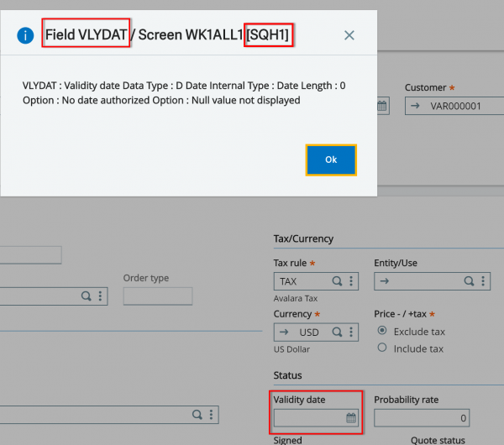Open the Tax rule actions kebab menu
This screenshot has width=504, height=445.
(x=352, y=281)
